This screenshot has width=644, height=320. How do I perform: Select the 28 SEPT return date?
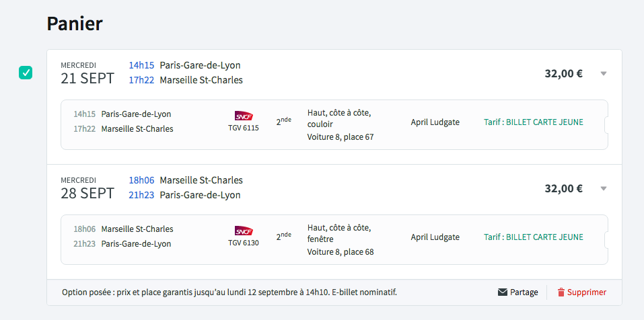pyautogui.click(x=87, y=194)
